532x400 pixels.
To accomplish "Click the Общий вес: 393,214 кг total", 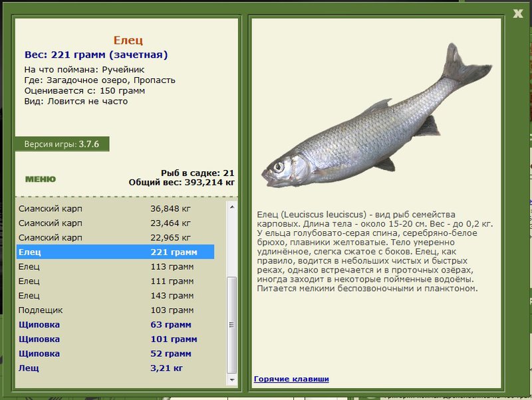I will coord(182,182).
